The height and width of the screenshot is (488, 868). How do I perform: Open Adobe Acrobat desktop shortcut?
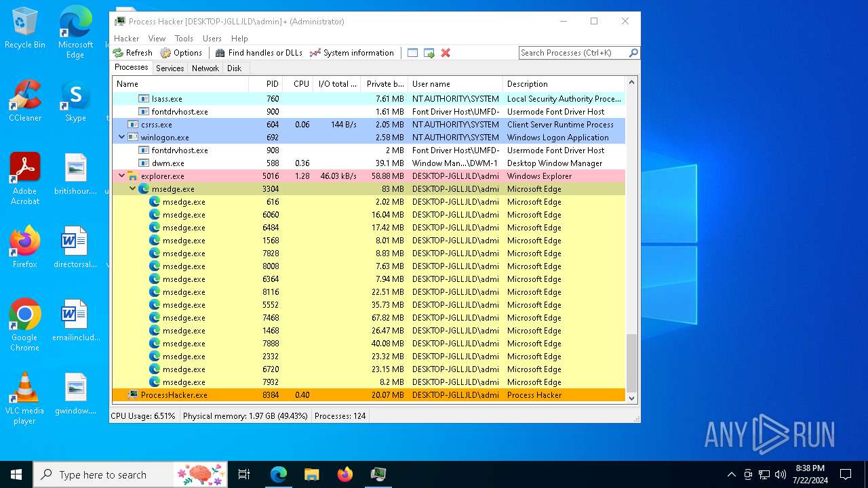25,178
